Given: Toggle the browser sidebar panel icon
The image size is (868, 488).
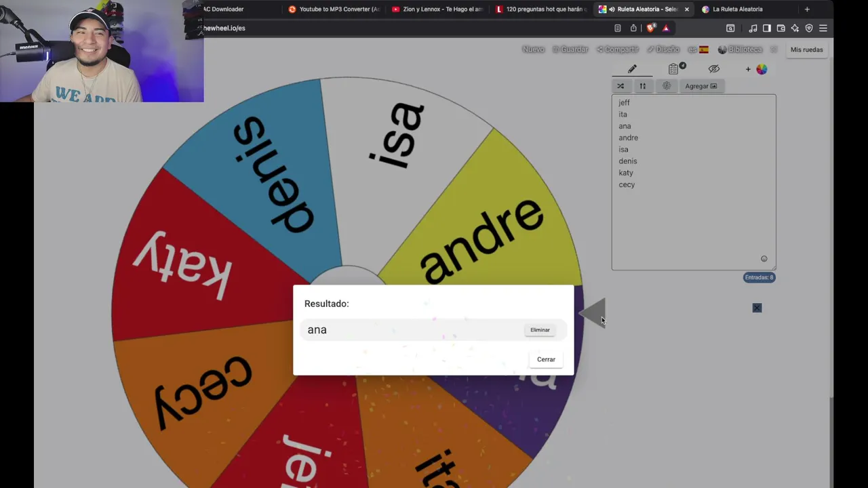Looking at the screenshot, I should [x=766, y=28].
